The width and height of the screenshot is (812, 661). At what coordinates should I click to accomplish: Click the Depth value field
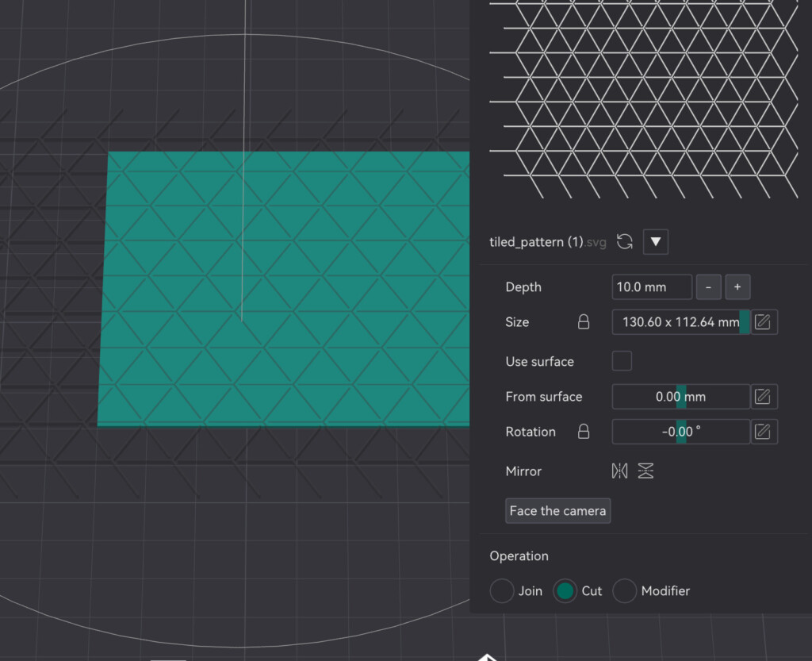652,287
